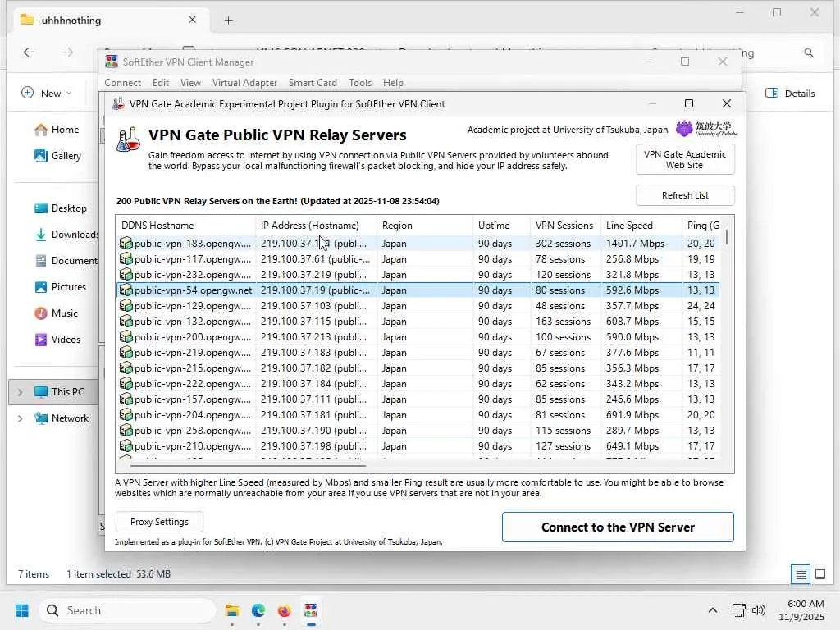
Task: Click the taskbar Search box
Action: 127,610
